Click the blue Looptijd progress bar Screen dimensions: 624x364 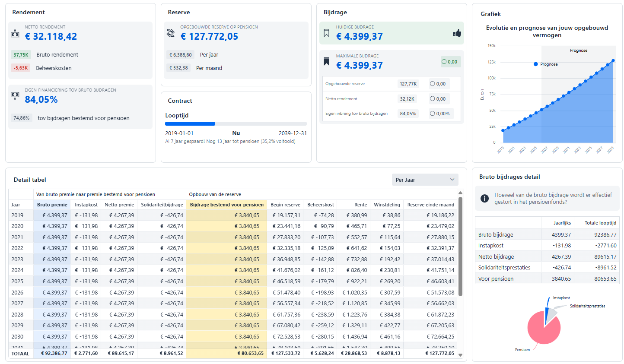(x=190, y=124)
